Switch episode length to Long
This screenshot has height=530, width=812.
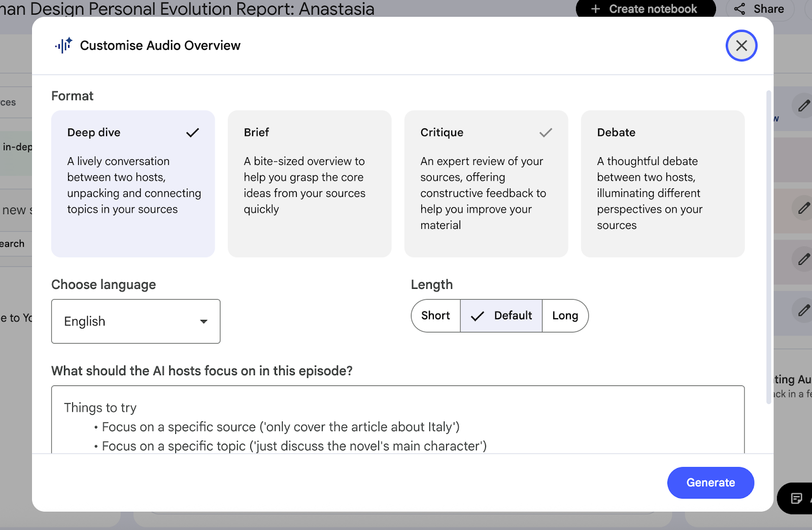click(565, 315)
